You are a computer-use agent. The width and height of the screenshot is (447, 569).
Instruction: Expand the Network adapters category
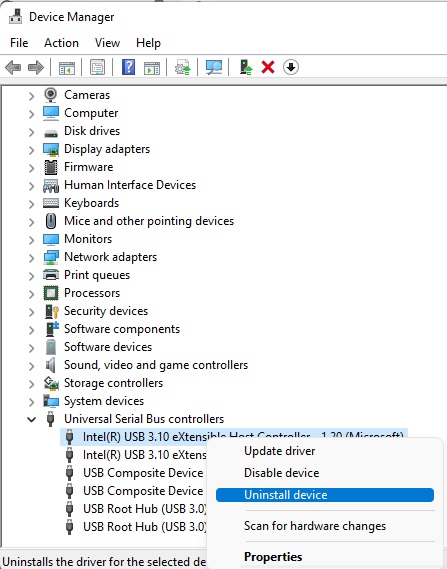point(32,258)
